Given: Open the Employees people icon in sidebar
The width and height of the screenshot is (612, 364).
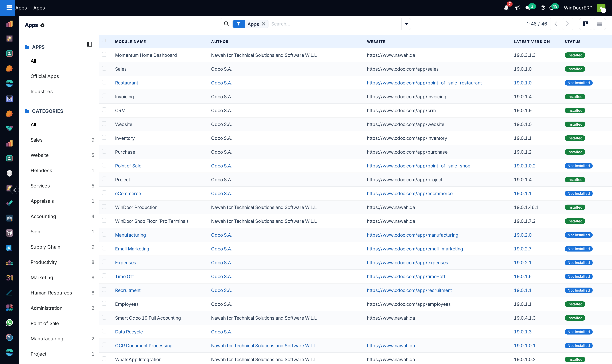Looking at the screenshot, I should [9, 263].
